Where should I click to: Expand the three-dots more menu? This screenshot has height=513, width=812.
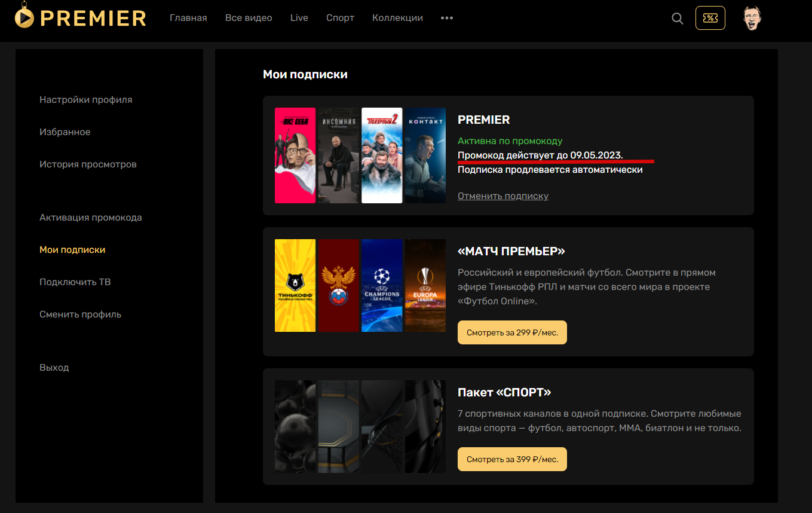[447, 18]
